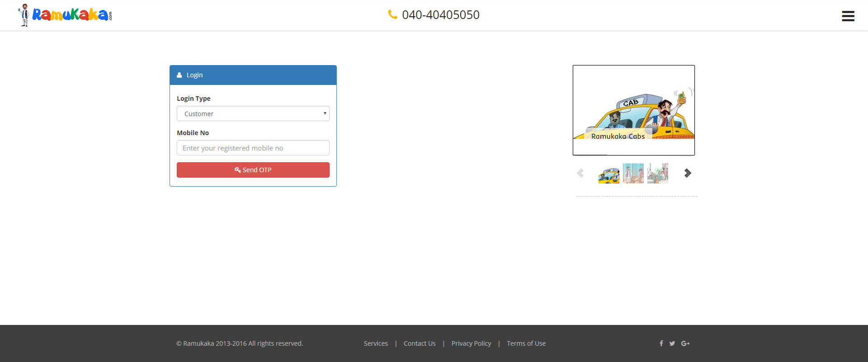868x362 pixels.
Task: Click the phone icon beside 040-40405050
Action: (x=392, y=14)
